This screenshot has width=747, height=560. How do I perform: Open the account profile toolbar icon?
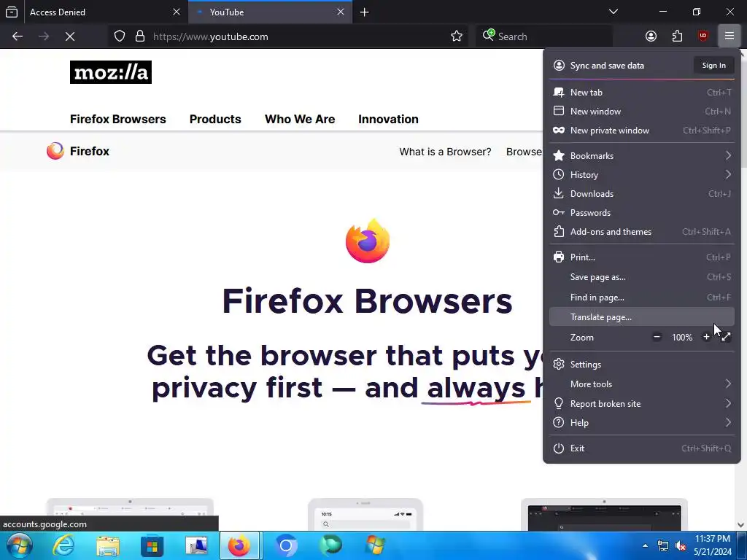(x=651, y=36)
